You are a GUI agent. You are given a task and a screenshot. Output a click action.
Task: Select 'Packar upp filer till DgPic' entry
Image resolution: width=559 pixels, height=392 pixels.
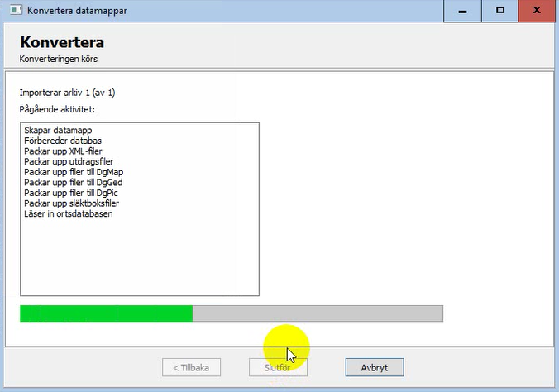pyautogui.click(x=71, y=193)
